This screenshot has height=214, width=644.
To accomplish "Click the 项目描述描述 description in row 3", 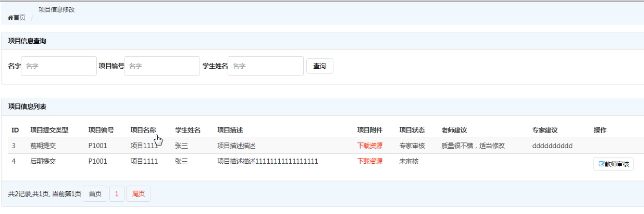I will (237, 146).
